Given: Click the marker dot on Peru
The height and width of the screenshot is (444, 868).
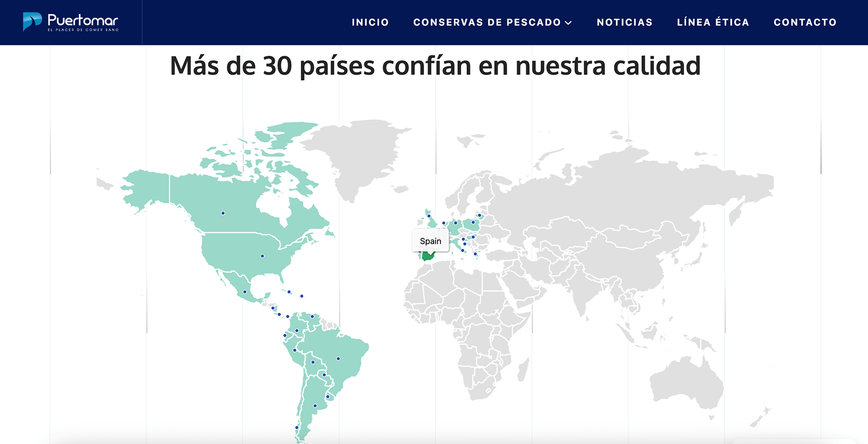Looking at the screenshot, I should pos(294,350).
